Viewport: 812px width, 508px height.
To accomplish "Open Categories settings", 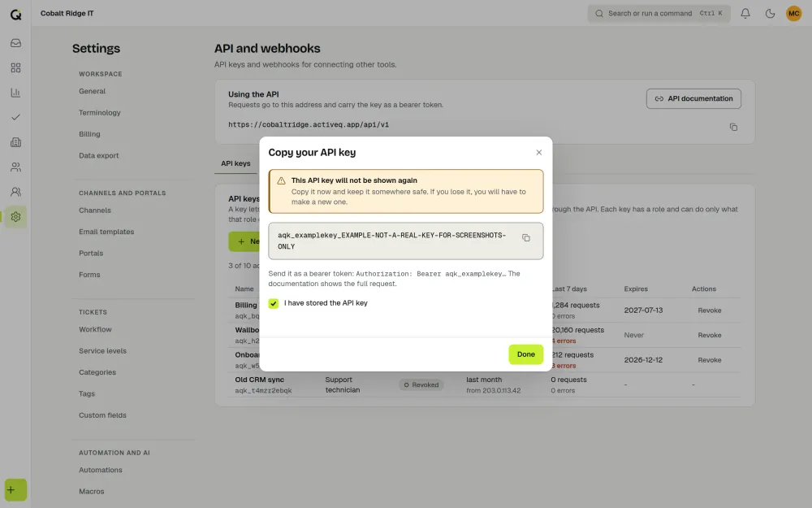I will click(97, 372).
